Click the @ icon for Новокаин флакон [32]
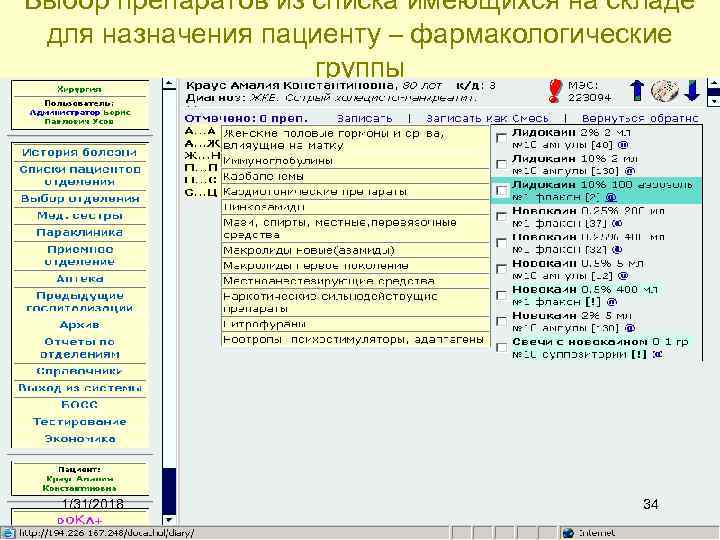The width and height of the screenshot is (720, 540). point(618,250)
